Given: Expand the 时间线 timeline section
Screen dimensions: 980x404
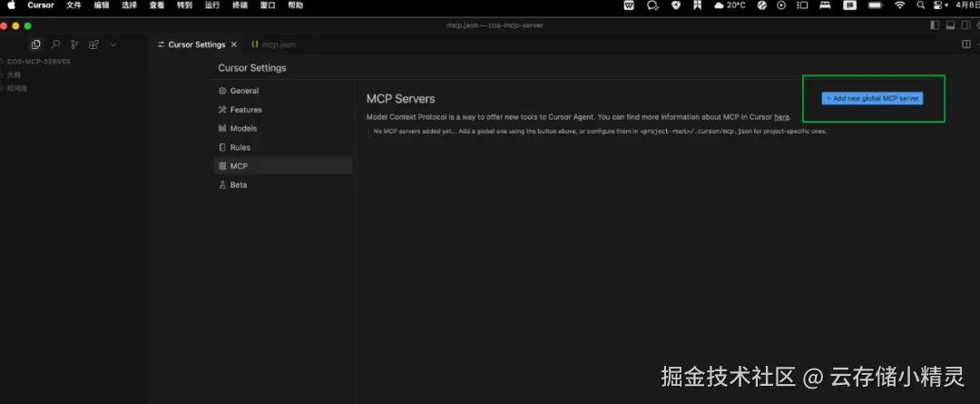Looking at the screenshot, I should [17, 88].
